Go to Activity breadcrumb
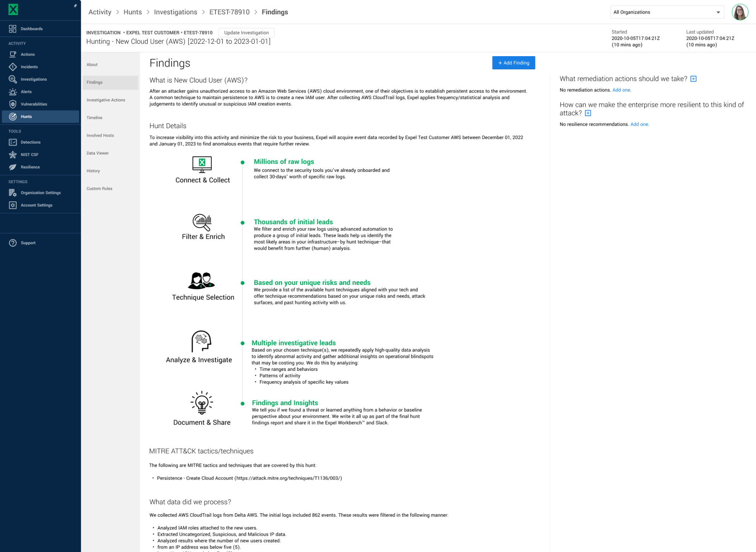The height and width of the screenshot is (552, 756). pos(100,12)
